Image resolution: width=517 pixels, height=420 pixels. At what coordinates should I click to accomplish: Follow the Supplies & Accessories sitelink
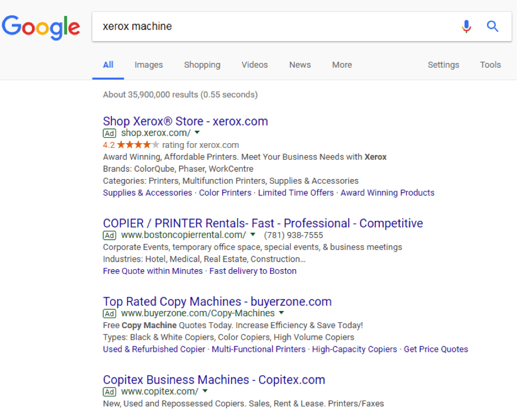[x=147, y=193]
